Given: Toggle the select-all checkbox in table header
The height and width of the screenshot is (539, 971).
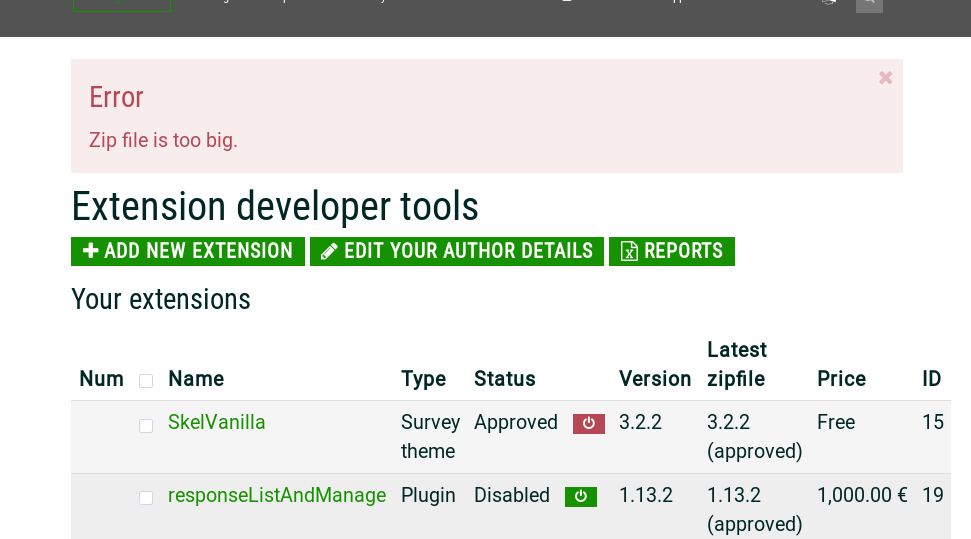Looking at the screenshot, I should pos(146,381).
